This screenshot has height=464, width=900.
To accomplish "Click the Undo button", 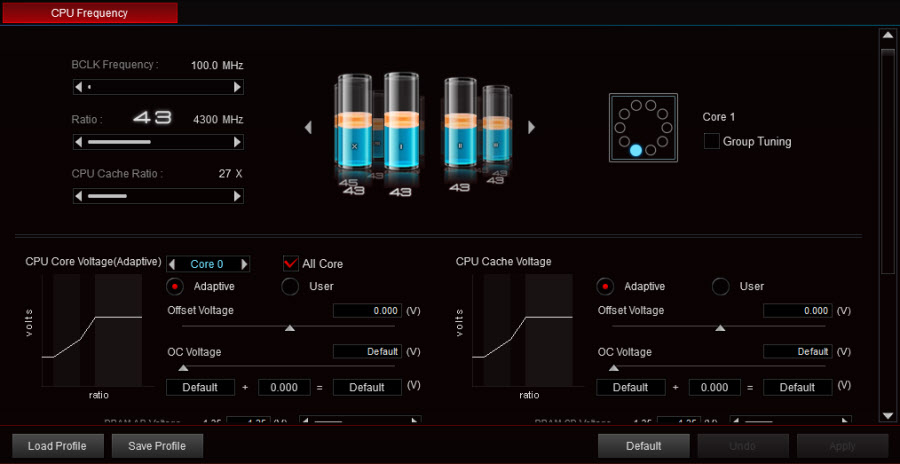I will tap(743, 446).
